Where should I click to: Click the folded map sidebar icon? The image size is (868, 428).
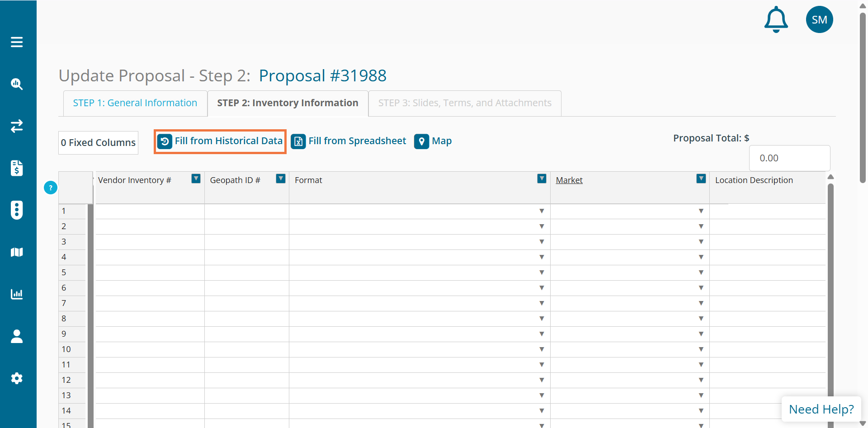17,252
